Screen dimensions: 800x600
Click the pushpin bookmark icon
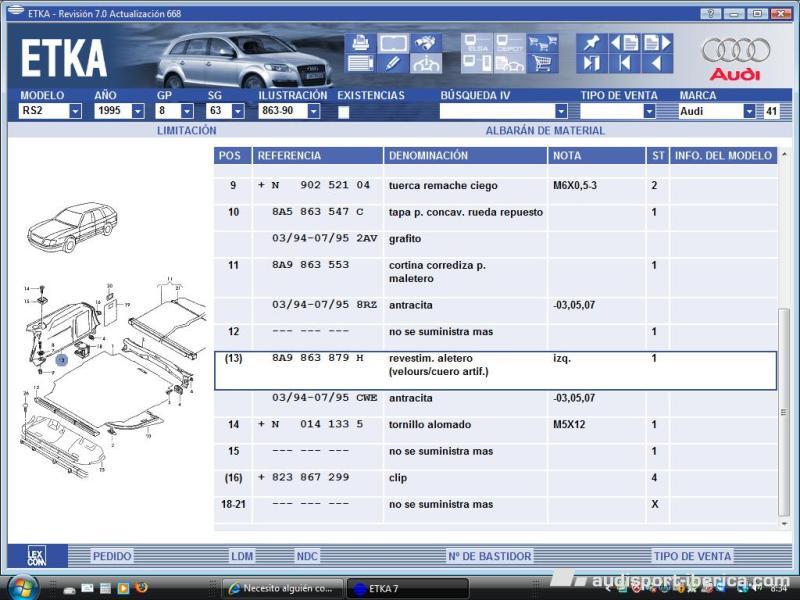[592, 43]
